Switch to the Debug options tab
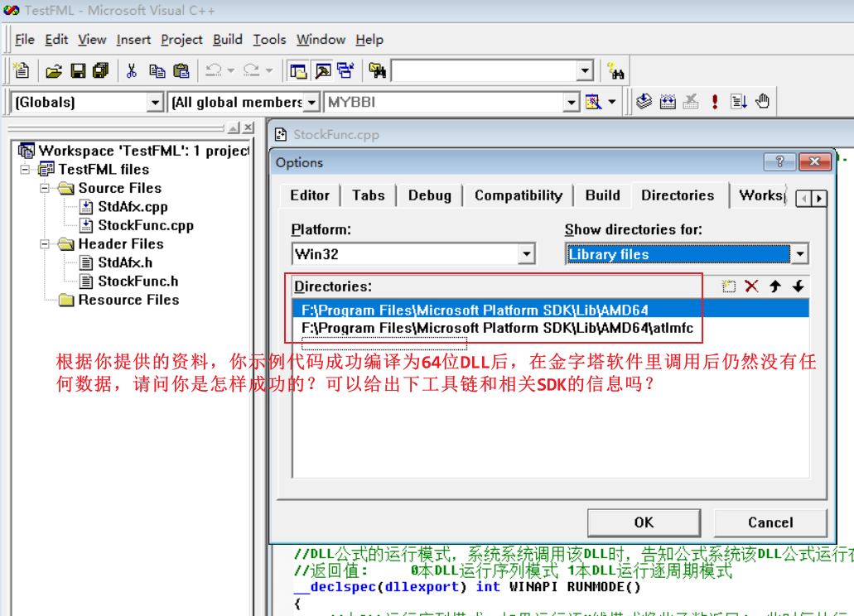The height and width of the screenshot is (616, 854). 429,195
